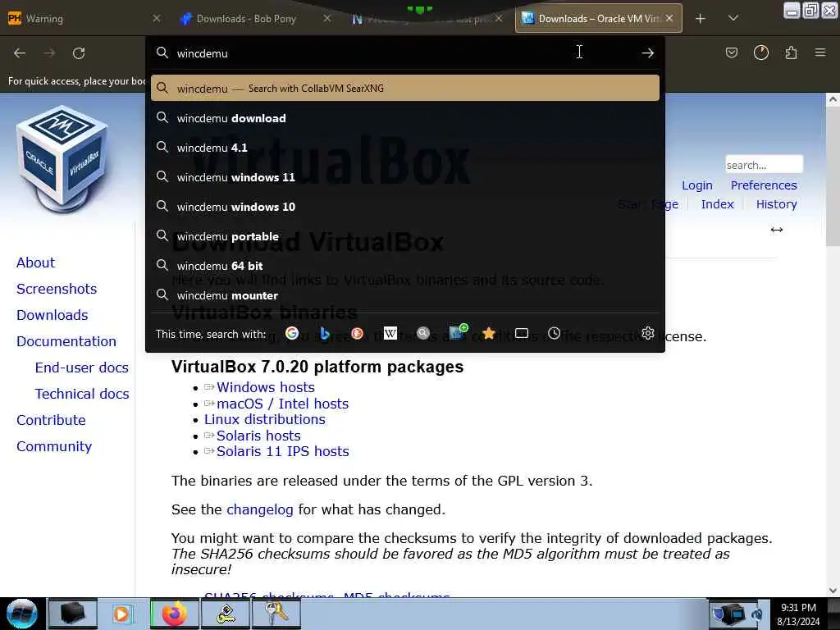Click the page vertical scrollbar thumb
840x630 pixels.
(x=832, y=176)
